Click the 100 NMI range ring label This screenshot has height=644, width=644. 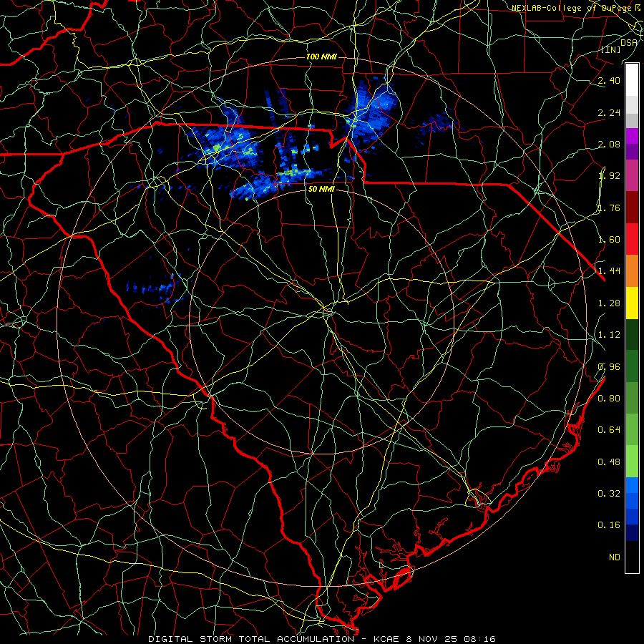point(321,57)
